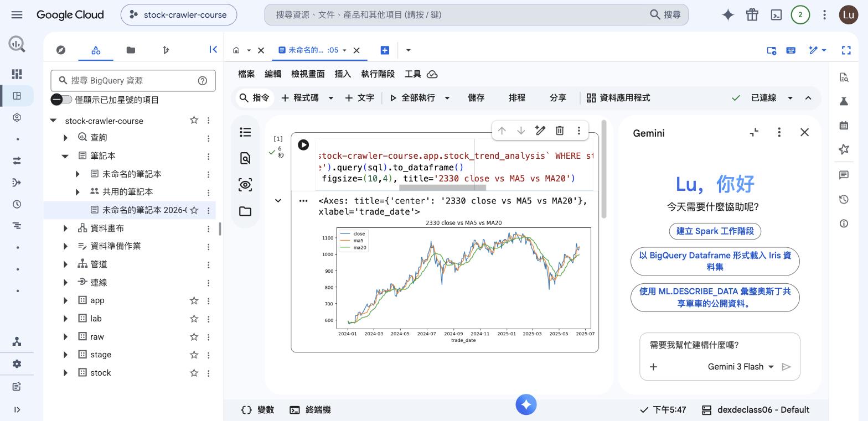The width and height of the screenshot is (868, 421).
Task: Open the 編輯 menu
Action: point(273,74)
